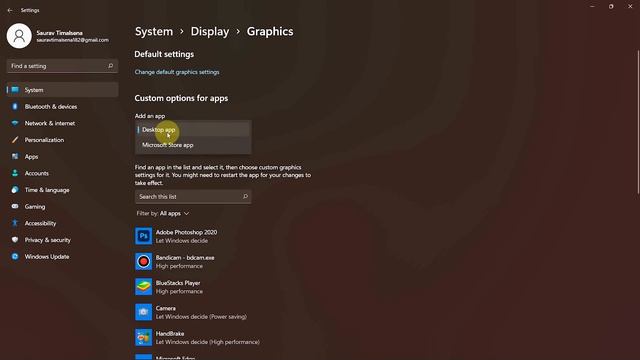The image size is (640, 360).
Task: Click the vertical scrollbar on the right
Action: click(638, 122)
